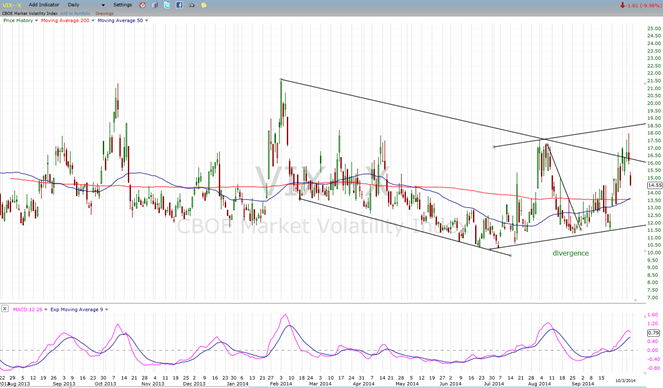This screenshot has height=388, width=663.
Task: Close the MACD pane with X box
Action: 5,309
